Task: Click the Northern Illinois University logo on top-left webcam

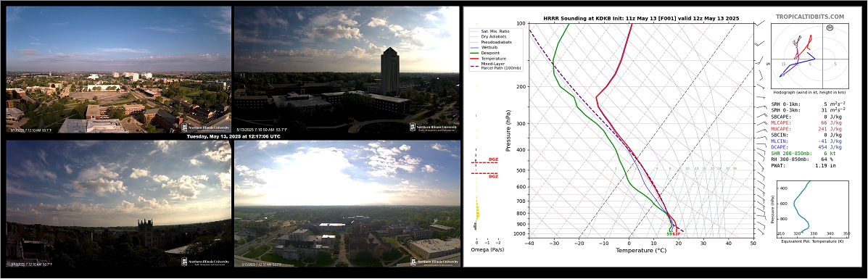Action: coord(205,127)
